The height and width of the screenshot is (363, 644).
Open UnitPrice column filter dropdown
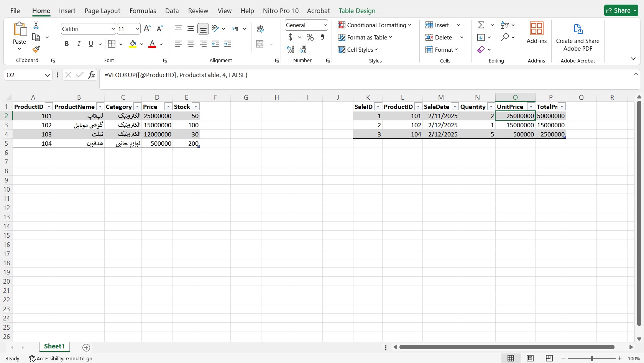531,107
